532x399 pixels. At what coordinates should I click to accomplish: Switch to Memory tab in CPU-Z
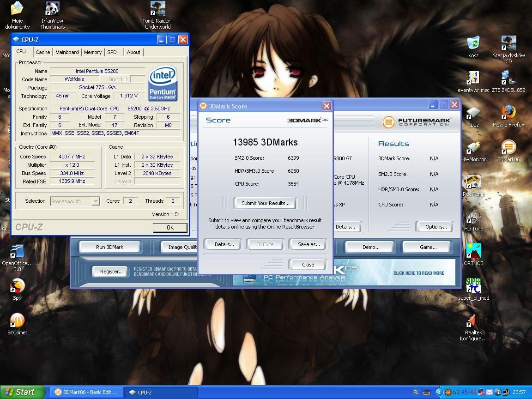[x=93, y=52]
